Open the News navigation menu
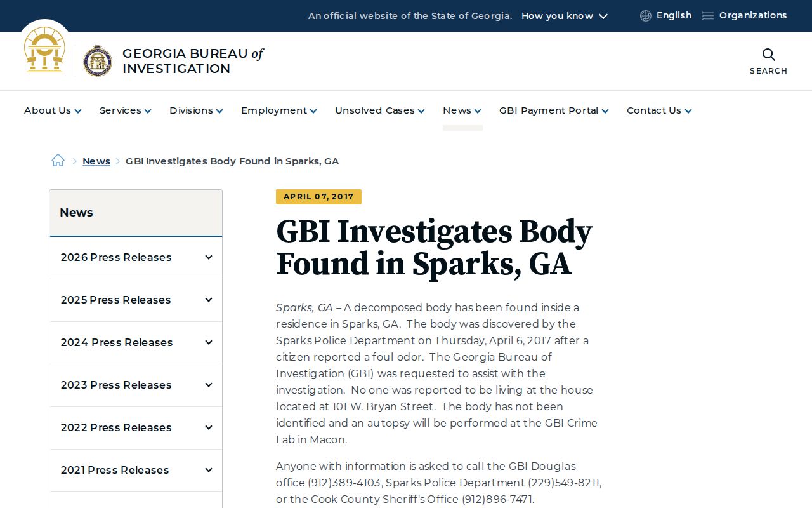The width and height of the screenshot is (812, 508). (x=462, y=110)
